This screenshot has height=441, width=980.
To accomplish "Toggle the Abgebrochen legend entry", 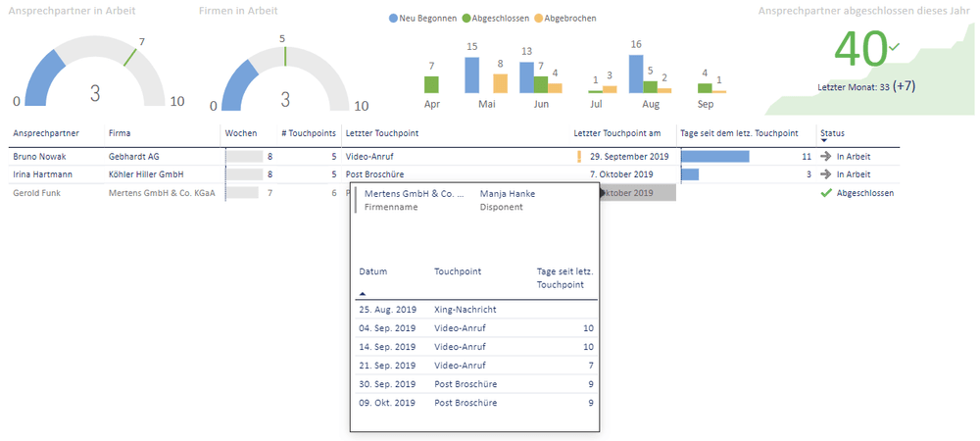I will point(538,19).
